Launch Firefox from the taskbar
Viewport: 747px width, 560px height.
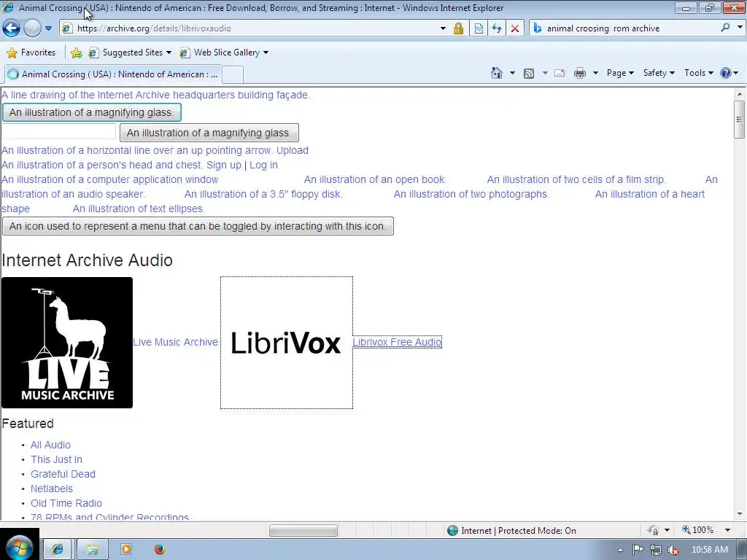point(160,549)
